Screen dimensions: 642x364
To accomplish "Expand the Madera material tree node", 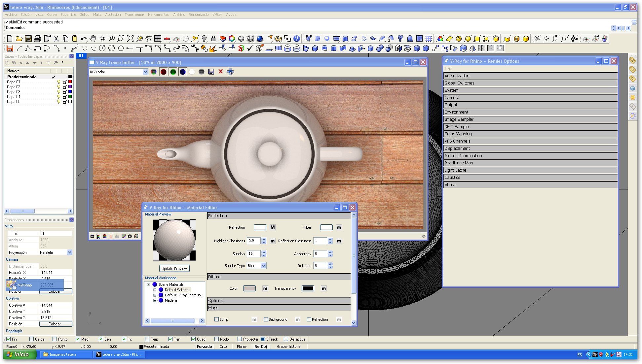I will point(155,300).
